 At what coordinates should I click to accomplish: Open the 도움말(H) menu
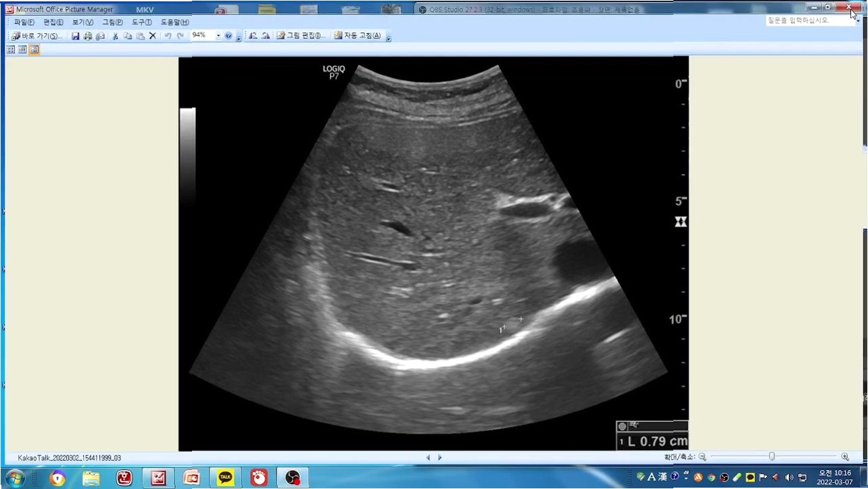coord(174,22)
